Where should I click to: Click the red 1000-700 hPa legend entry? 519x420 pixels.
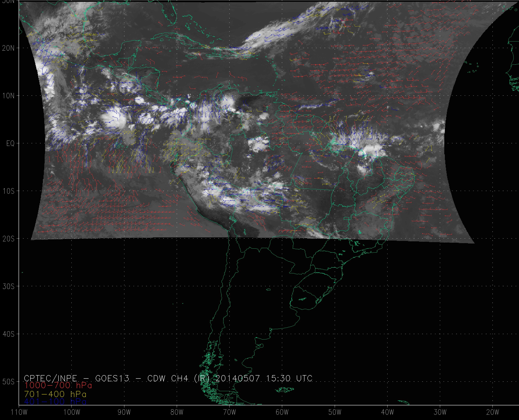(x=58, y=385)
